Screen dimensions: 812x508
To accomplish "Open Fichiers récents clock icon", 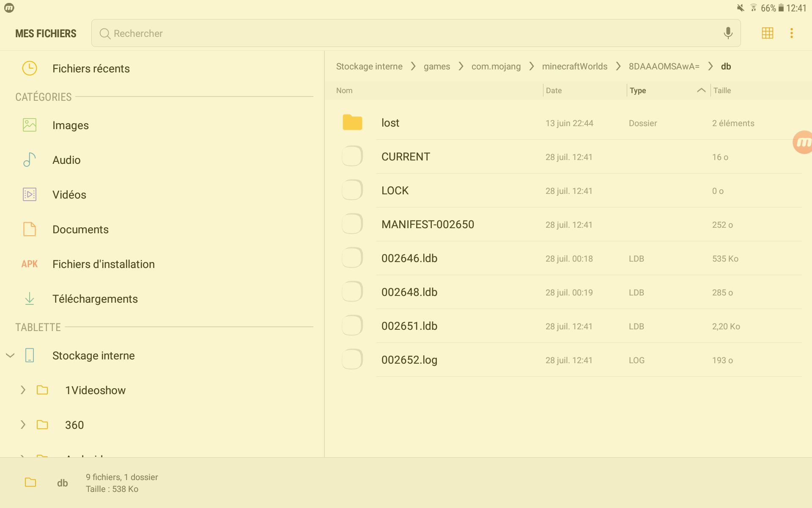I will [30, 68].
